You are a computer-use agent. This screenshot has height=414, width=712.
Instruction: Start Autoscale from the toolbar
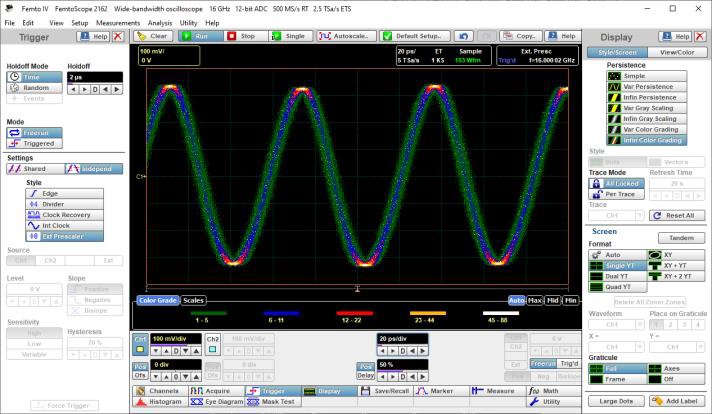tap(346, 36)
